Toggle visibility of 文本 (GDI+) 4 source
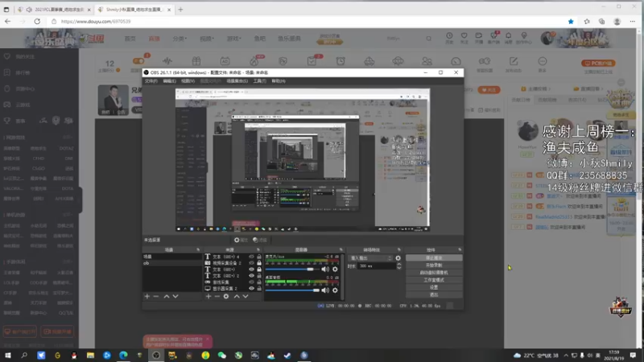Screen dimensions: 644x362 [x=251, y=257]
